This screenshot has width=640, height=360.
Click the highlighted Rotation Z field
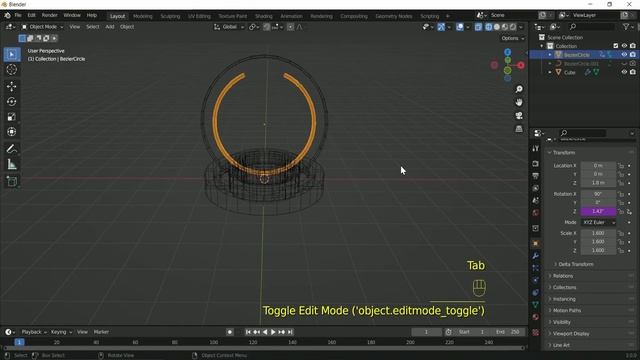click(598, 211)
